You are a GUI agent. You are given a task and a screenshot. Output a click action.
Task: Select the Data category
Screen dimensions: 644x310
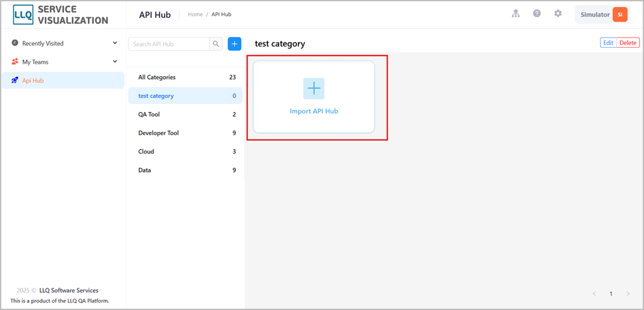coord(186,170)
